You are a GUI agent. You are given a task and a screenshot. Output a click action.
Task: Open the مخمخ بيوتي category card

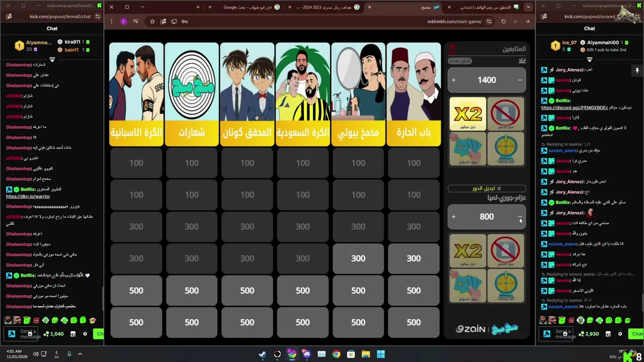point(358,95)
